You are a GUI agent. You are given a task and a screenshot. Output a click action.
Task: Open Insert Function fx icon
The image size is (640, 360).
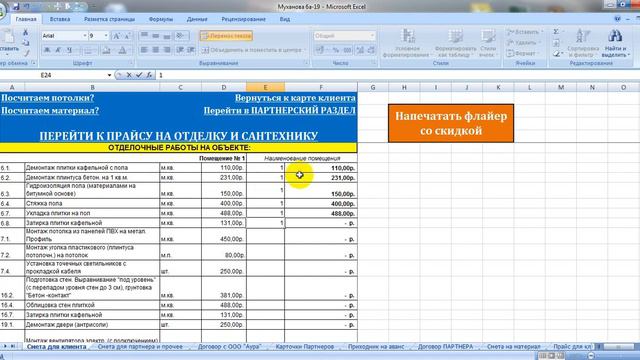coord(149,75)
